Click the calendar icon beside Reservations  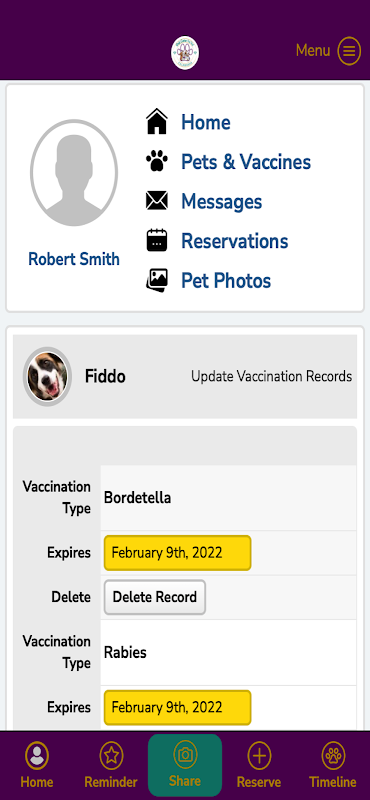(x=157, y=240)
